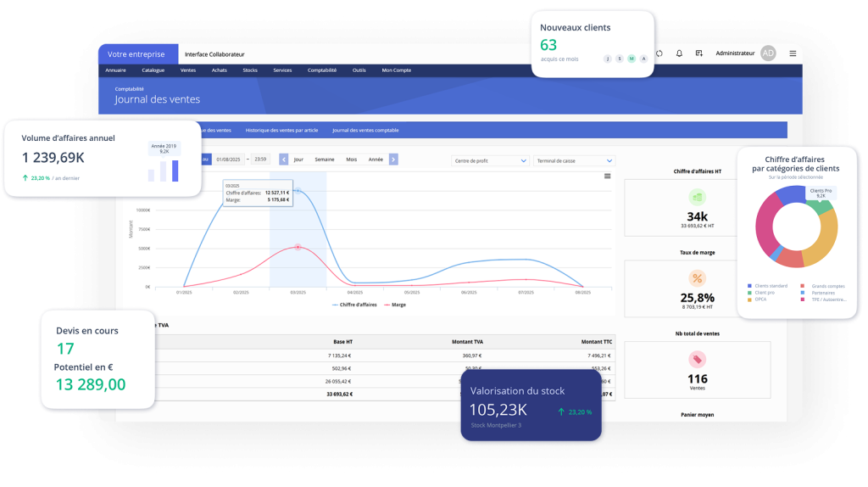Click the refresh sync icon in header

point(659,53)
